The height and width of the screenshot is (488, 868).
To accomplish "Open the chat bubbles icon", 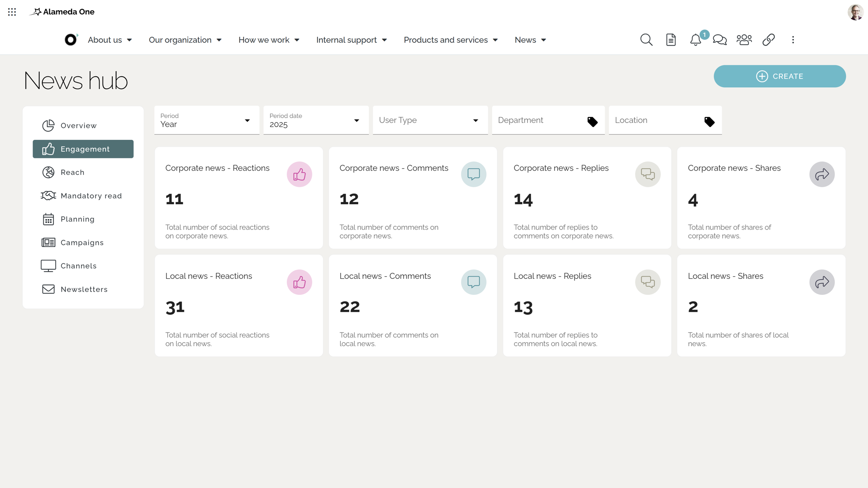I will point(720,40).
